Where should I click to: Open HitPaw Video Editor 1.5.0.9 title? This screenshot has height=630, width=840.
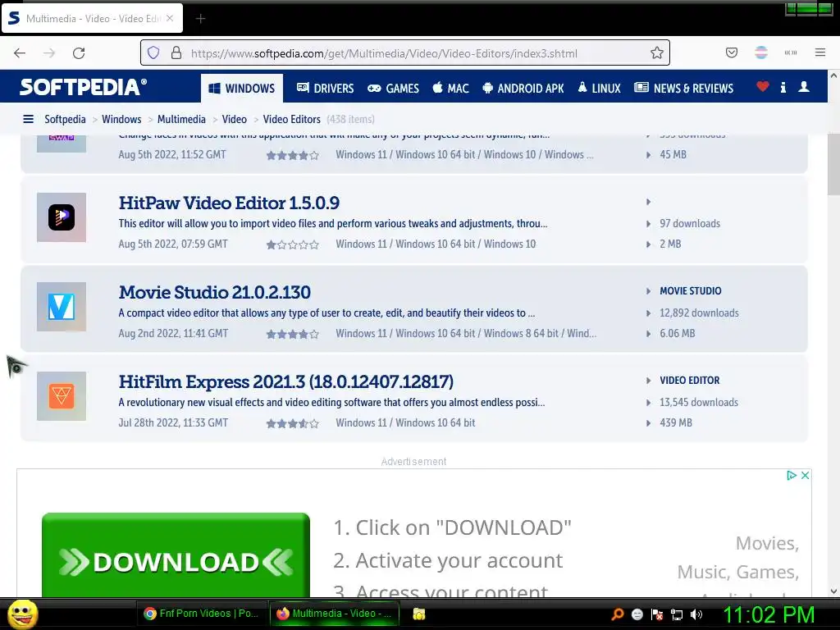pyautogui.click(x=229, y=203)
